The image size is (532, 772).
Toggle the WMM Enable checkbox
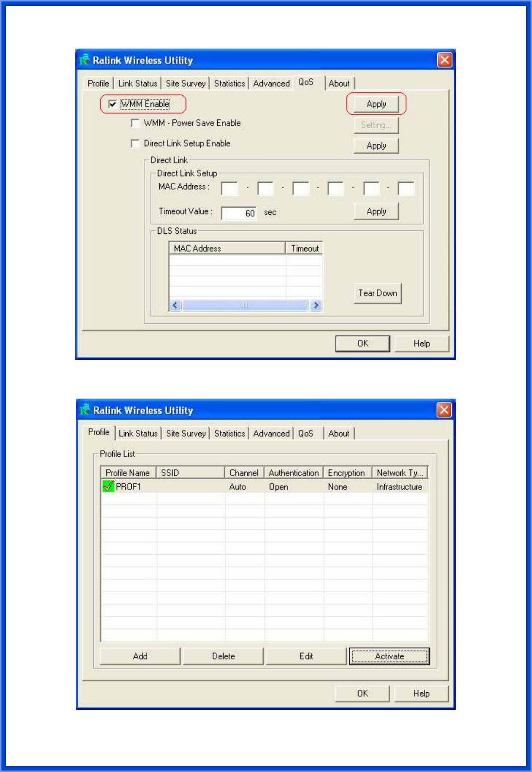pyautogui.click(x=112, y=104)
